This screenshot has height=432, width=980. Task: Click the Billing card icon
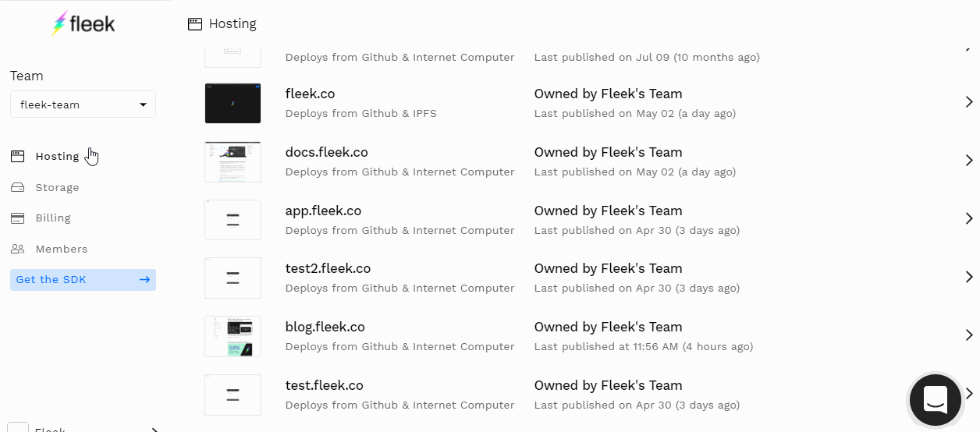click(x=18, y=218)
